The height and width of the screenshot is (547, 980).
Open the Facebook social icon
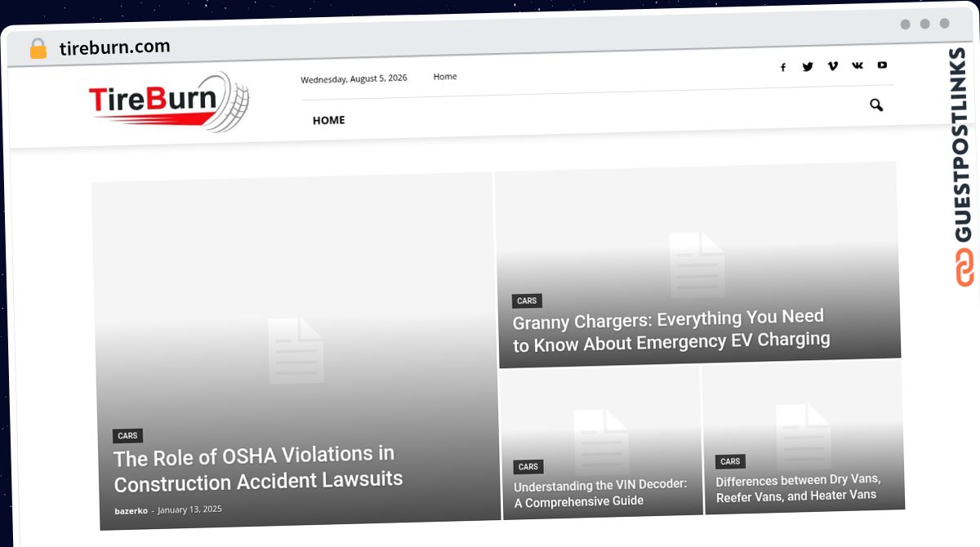tap(782, 68)
